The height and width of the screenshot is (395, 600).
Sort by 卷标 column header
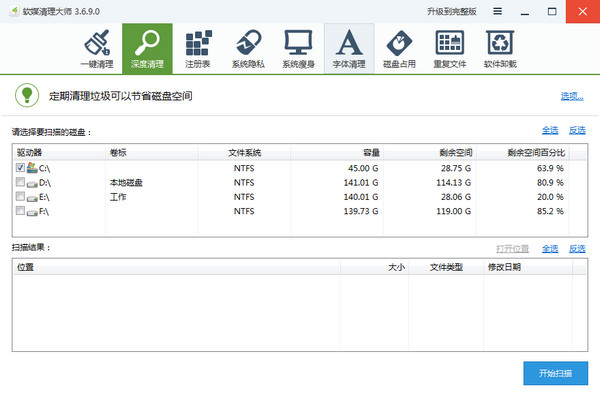tap(152, 153)
